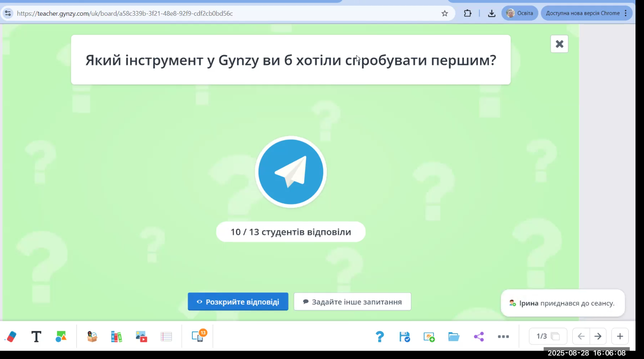The height and width of the screenshot is (359, 644).
Task: Open the Освіта profile button
Action: [x=520, y=13]
